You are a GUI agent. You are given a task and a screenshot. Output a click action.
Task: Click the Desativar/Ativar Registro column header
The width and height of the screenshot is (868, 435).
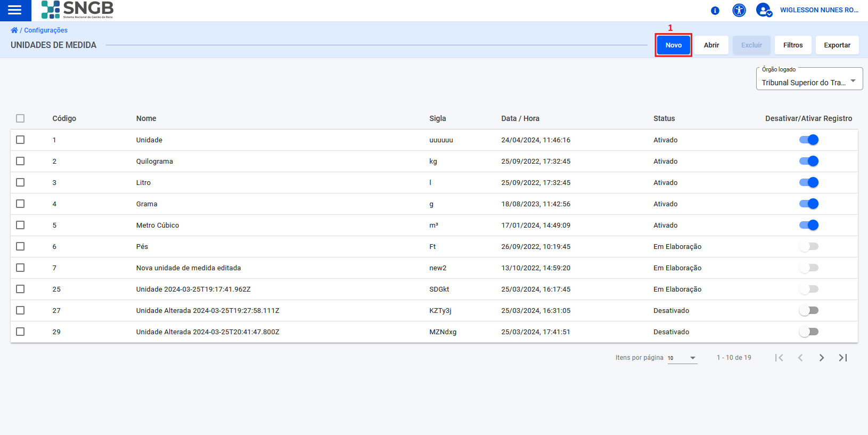pyautogui.click(x=808, y=118)
